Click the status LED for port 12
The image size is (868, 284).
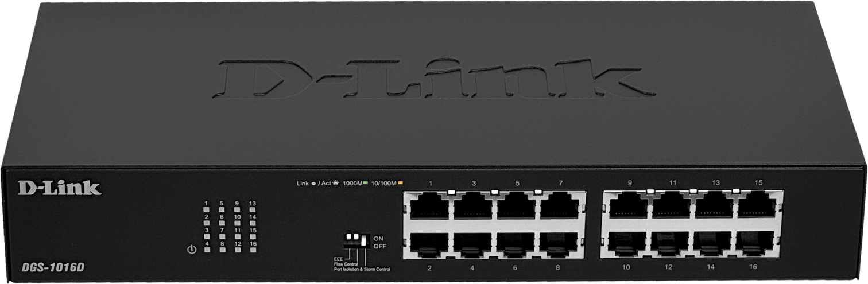pos(237,250)
